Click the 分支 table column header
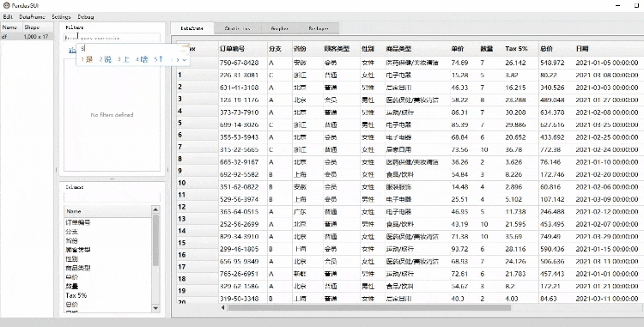The width and height of the screenshot is (644, 327). [280, 48]
